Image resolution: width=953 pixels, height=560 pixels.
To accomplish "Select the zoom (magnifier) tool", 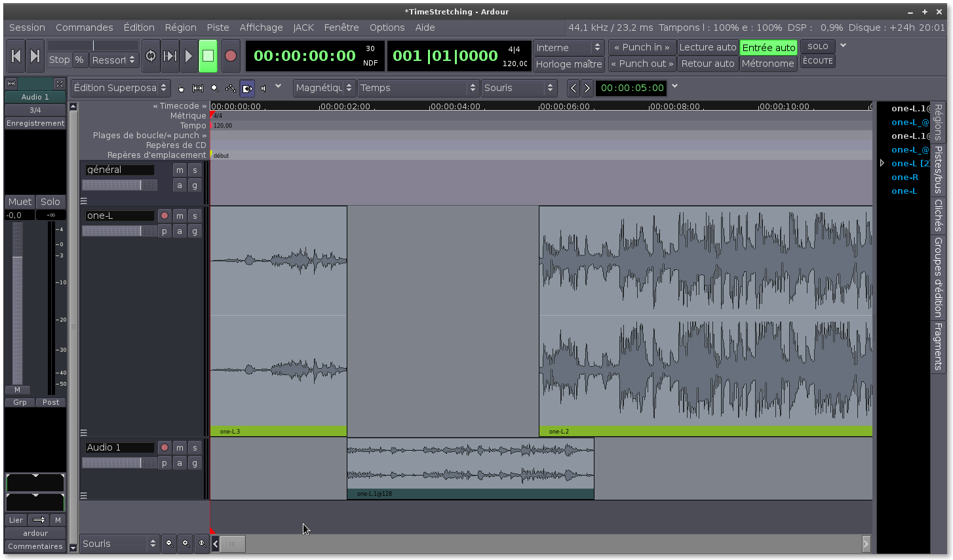I will 214,88.
